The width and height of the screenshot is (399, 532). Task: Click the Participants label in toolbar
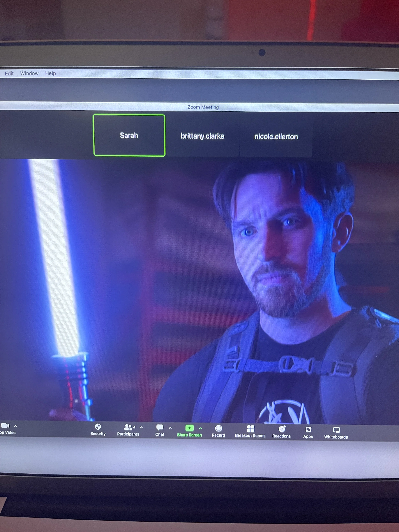click(128, 434)
